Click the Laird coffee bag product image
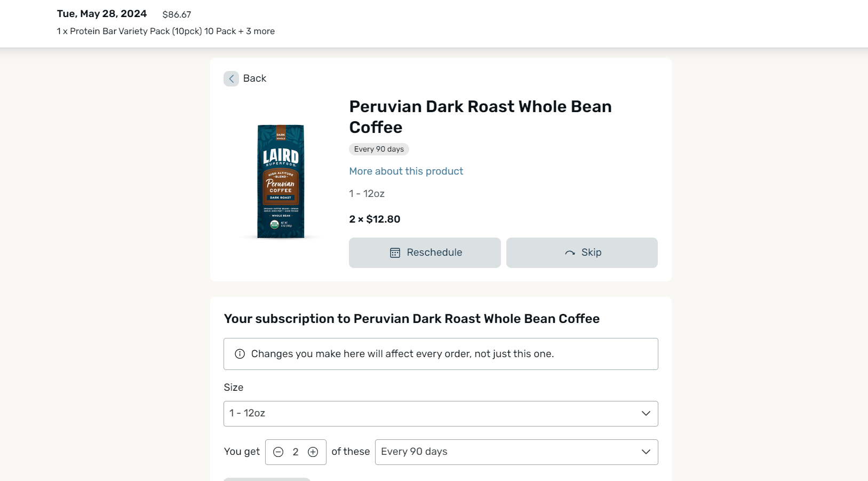 click(281, 182)
